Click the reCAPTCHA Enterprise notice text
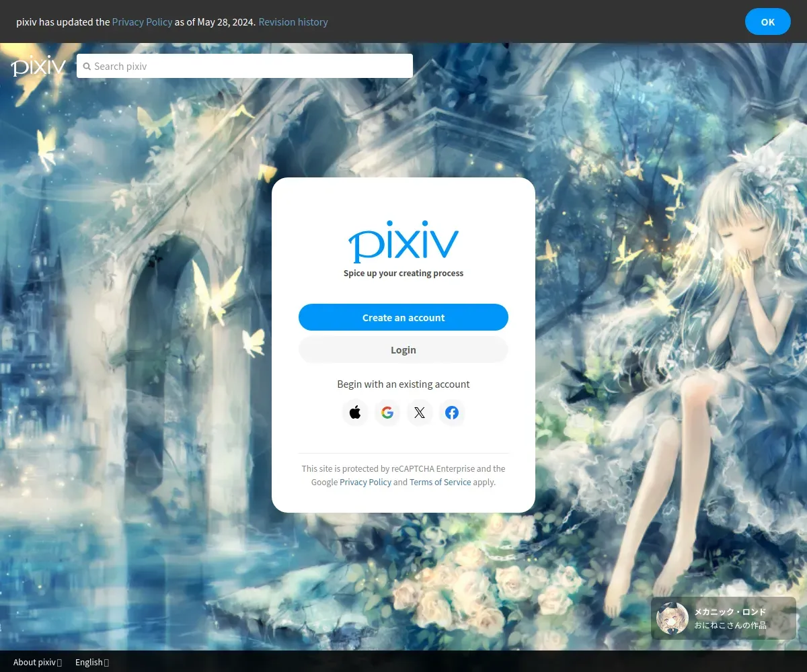This screenshot has width=807, height=672. [403, 475]
